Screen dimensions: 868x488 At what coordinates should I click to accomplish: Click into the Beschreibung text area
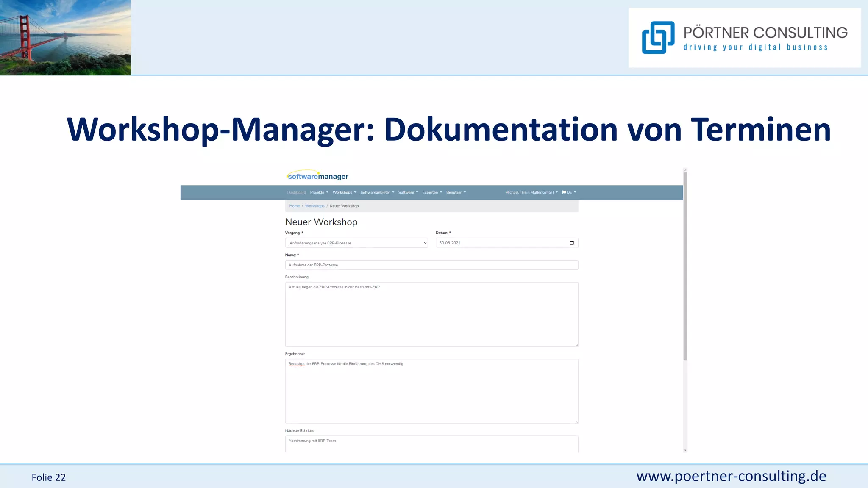[x=431, y=314]
